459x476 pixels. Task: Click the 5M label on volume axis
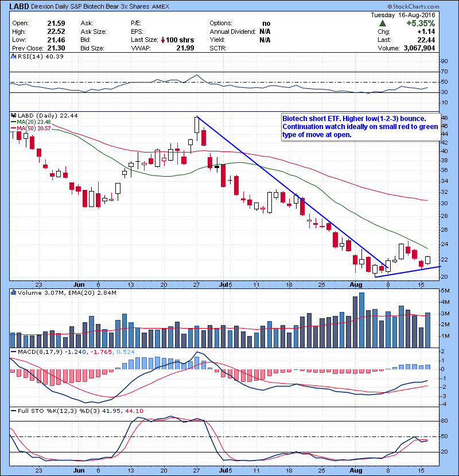coord(445,291)
